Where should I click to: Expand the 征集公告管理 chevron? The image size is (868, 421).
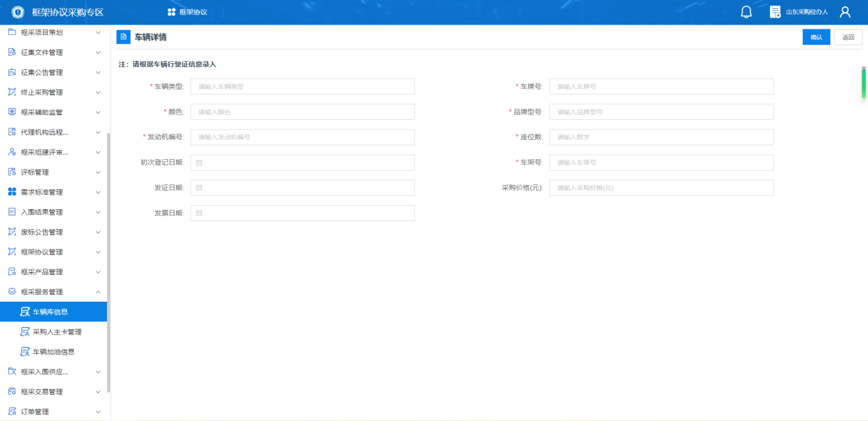[98, 72]
